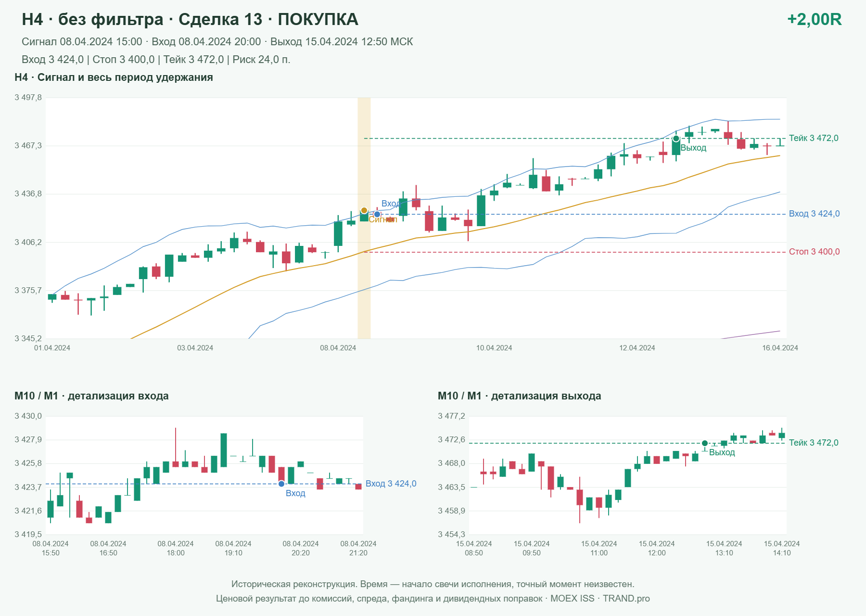Click the y-axis value 3 477,2 in exit chart
The width and height of the screenshot is (866, 616).
(x=451, y=416)
